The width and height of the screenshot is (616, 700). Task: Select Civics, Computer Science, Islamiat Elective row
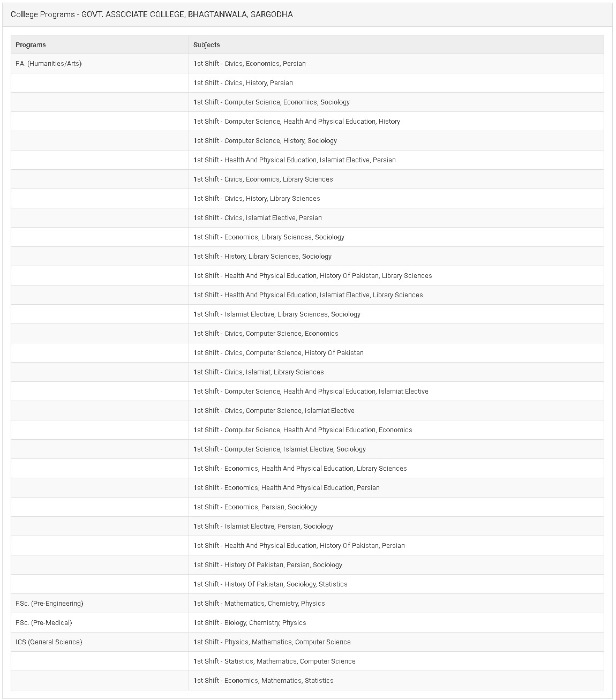(x=274, y=411)
